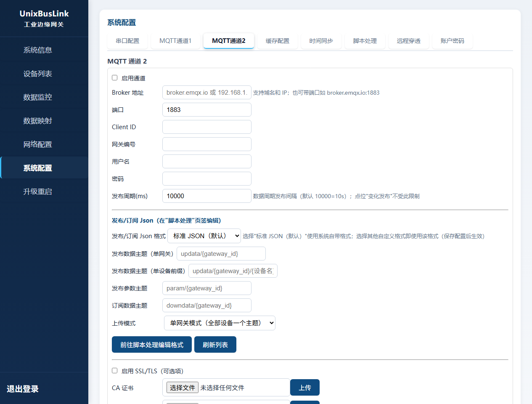Open 上传模式 dropdown
This screenshot has width=532, height=404.
pos(220,323)
